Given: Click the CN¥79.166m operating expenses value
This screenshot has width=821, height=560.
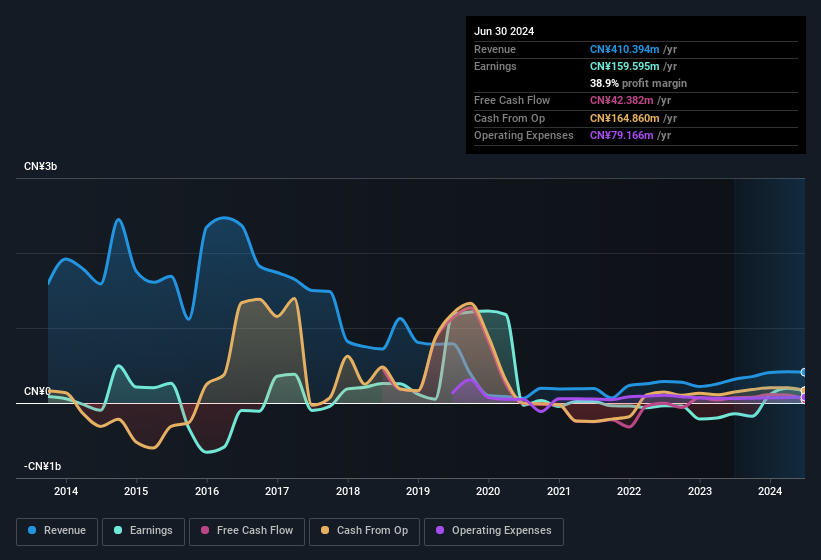Looking at the screenshot, I should click(622, 136).
